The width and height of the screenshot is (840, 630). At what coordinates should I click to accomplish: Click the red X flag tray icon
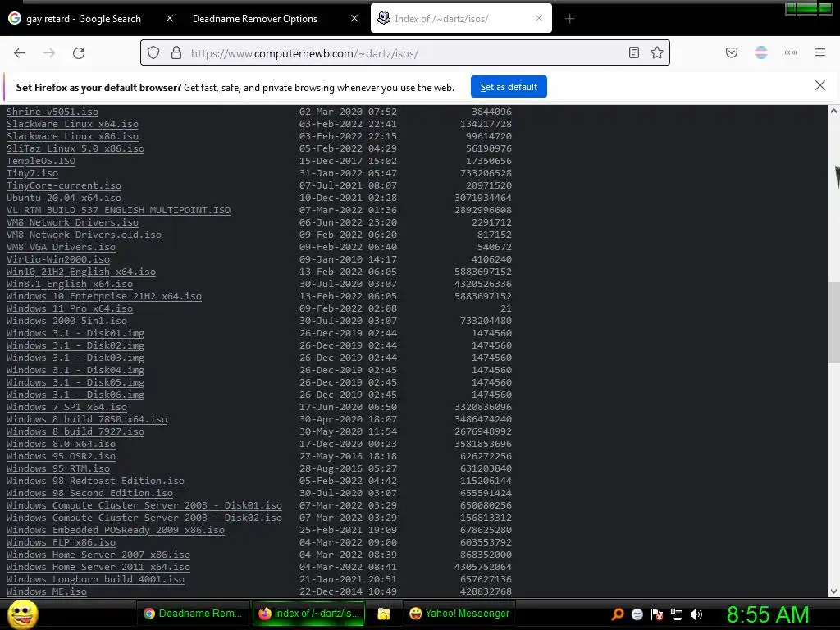[657, 614]
